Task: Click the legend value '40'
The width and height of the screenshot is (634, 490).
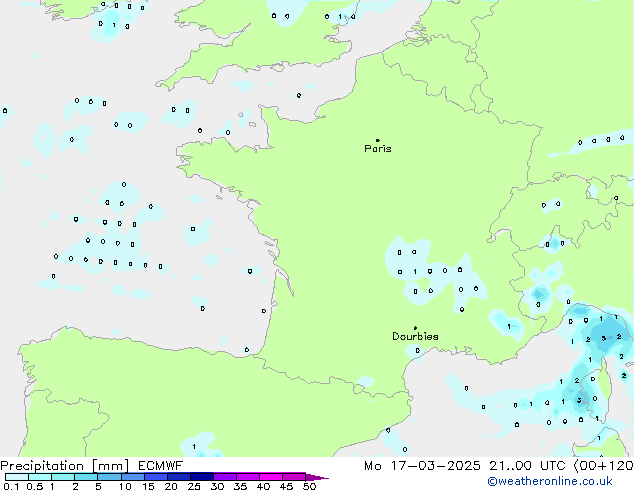Action: point(263,486)
